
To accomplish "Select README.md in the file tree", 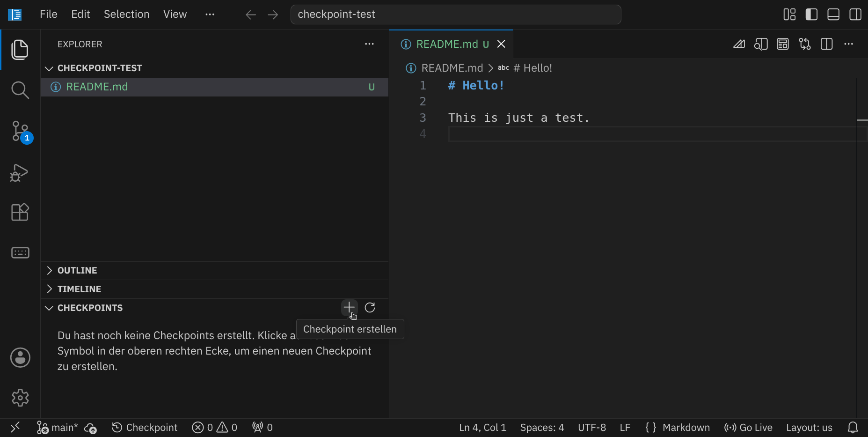I will click(x=214, y=87).
